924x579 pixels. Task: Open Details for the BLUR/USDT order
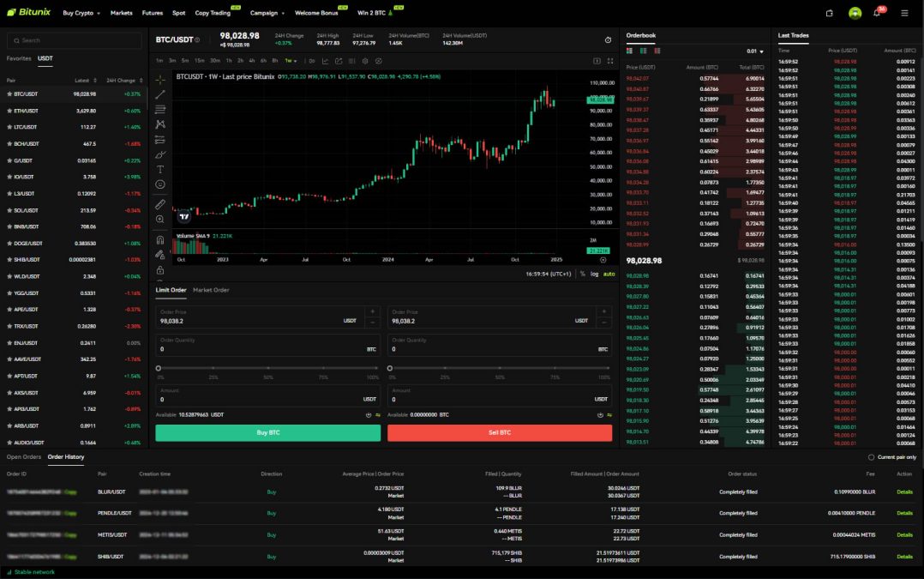click(904, 492)
